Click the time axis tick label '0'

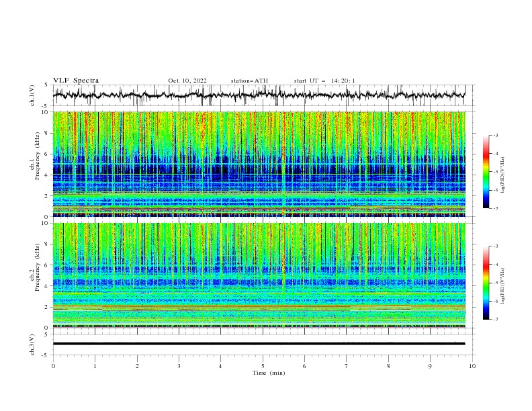point(53,366)
